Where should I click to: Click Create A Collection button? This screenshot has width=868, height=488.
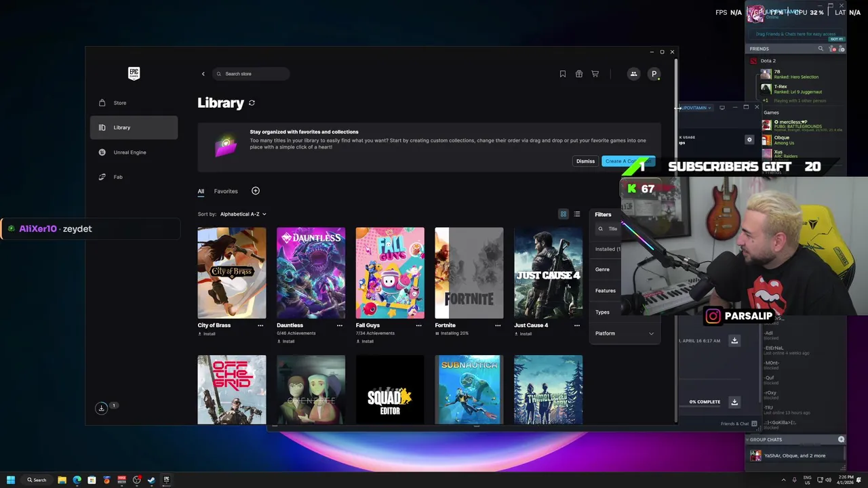pos(628,161)
